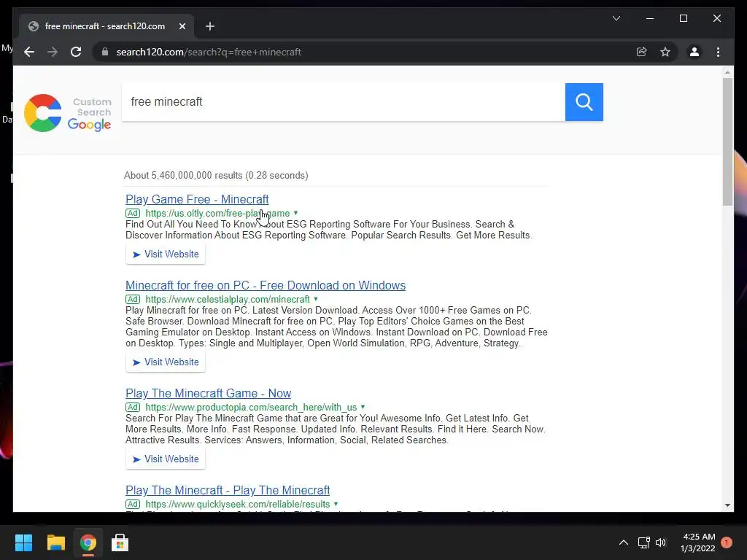This screenshot has width=747, height=560.
Task: Open the tab search chevron in the title bar
Action: (x=616, y=18)
